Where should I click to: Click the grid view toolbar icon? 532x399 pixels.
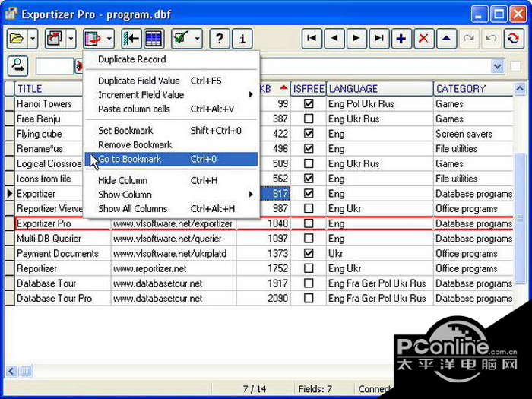click(x=154, y=38)
